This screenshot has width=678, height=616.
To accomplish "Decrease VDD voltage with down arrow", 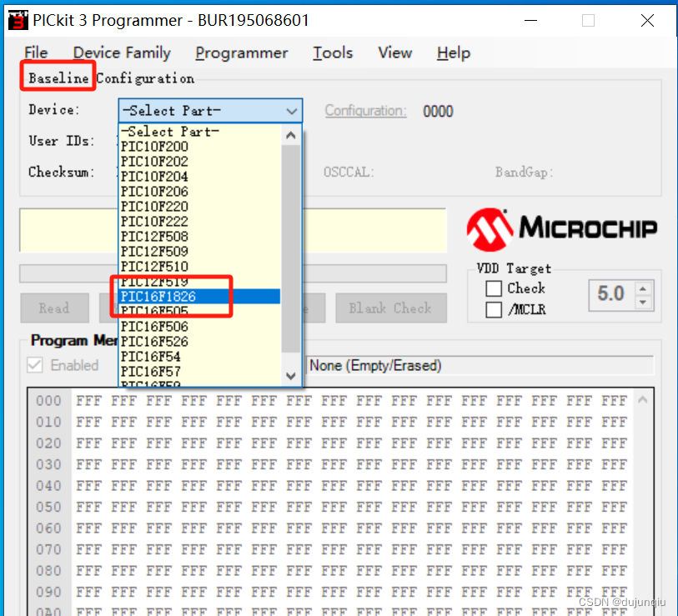I will (x=643, y=303).
